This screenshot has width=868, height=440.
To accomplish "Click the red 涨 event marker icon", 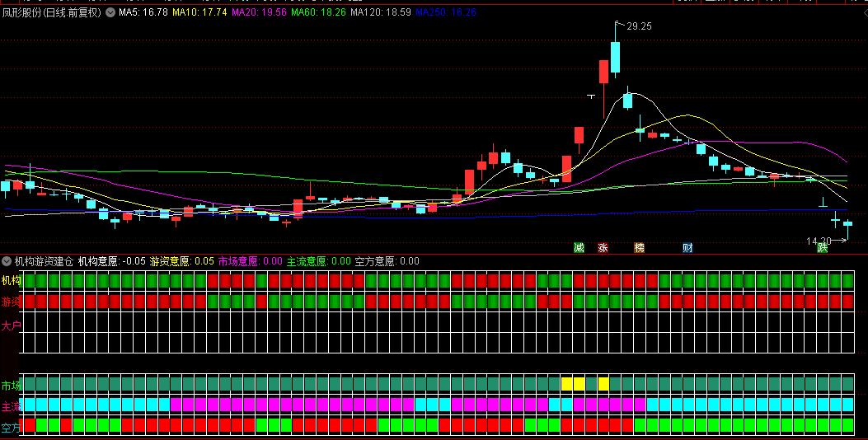I will click(603, 247).
